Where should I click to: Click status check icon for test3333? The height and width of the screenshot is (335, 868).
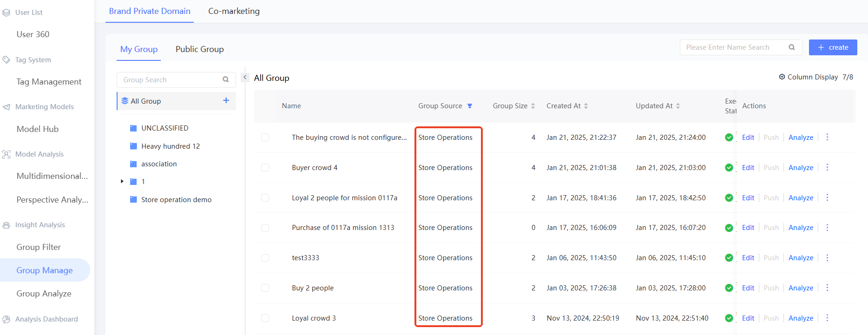729,258
